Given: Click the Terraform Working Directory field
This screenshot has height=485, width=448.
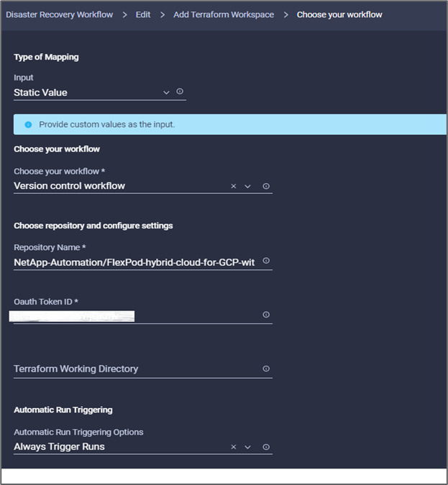Looking at the screenshot, I should tap(134, 369).
